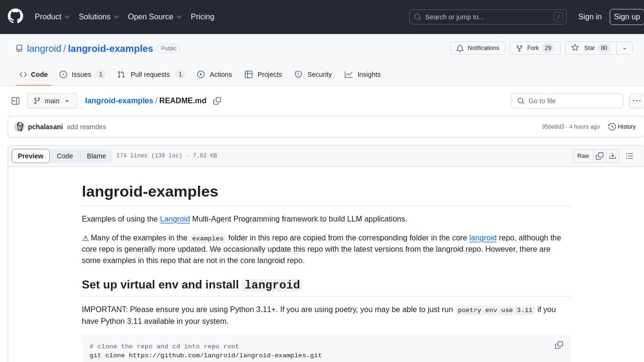Select the Code view
644x362 pixels.
[x=65, y=156]
